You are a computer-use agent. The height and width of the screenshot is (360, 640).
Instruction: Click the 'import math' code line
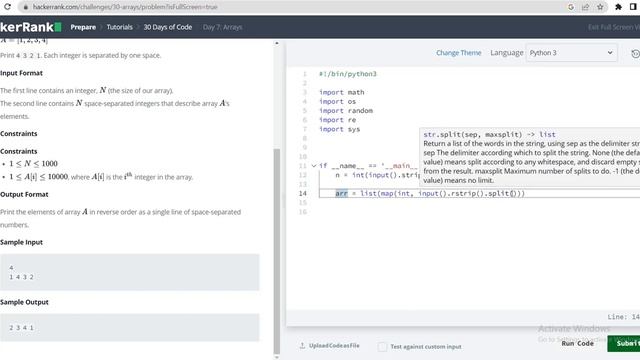click(342, 92)
